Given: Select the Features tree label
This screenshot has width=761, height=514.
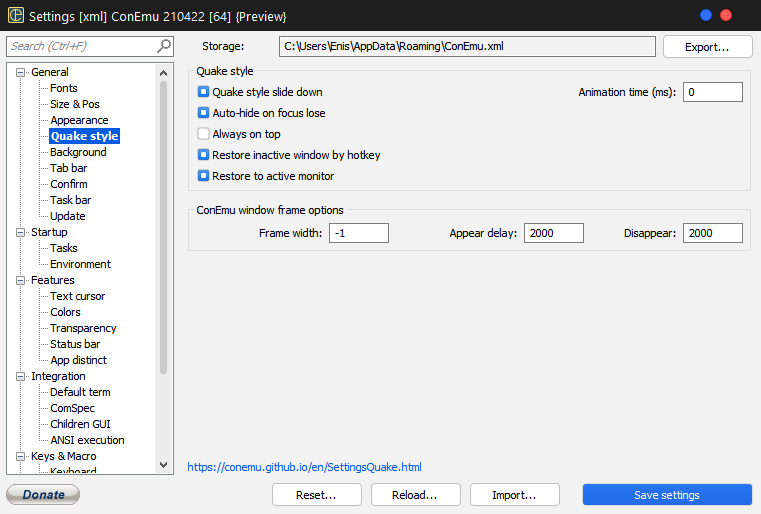Looking at the screenshot, I should coord(52,280).
